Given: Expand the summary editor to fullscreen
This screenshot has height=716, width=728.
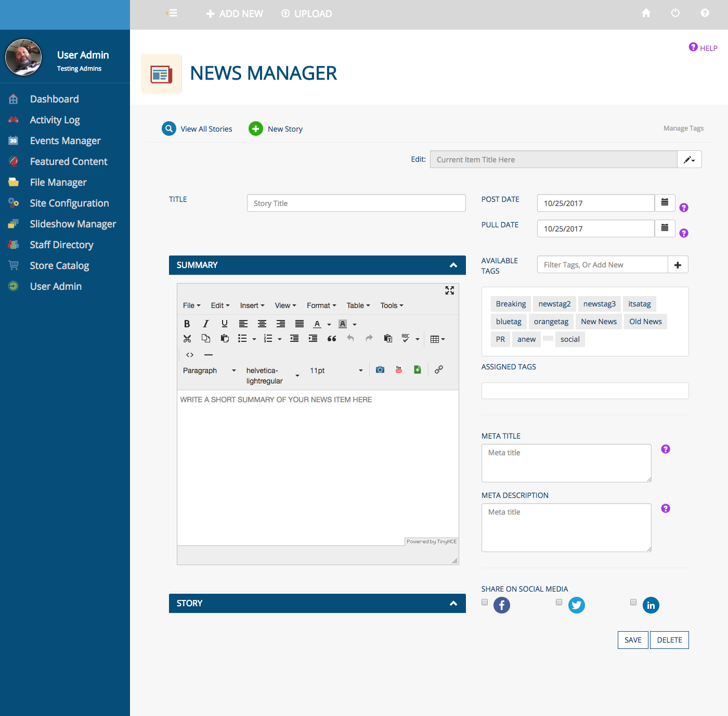Looking at the screenshot, I should click(450, 290).
